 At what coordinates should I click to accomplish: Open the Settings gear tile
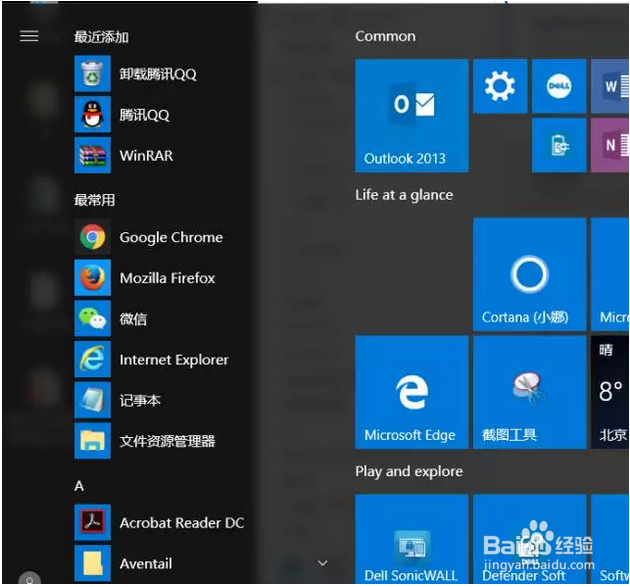[x=500, y=86]
